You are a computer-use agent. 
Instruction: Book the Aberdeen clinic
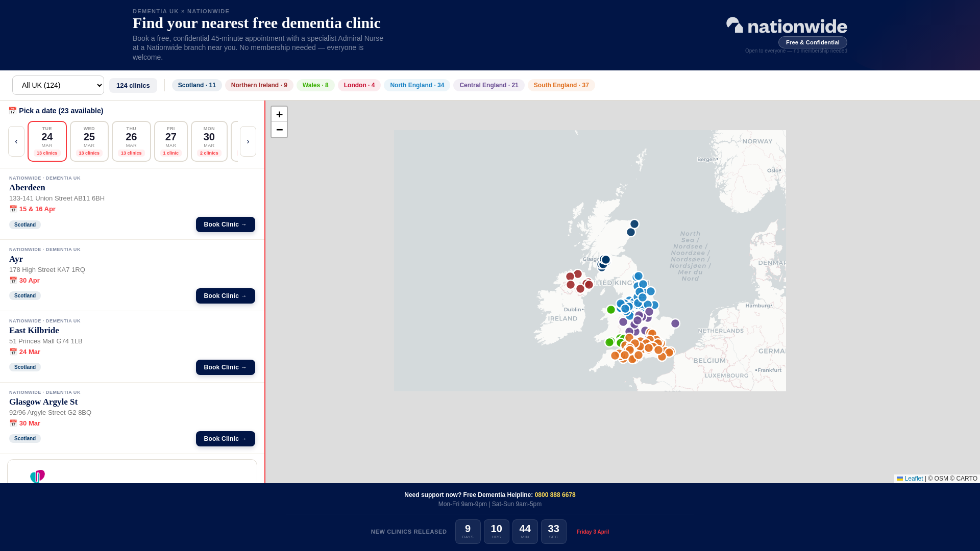[x=225, y=224]
